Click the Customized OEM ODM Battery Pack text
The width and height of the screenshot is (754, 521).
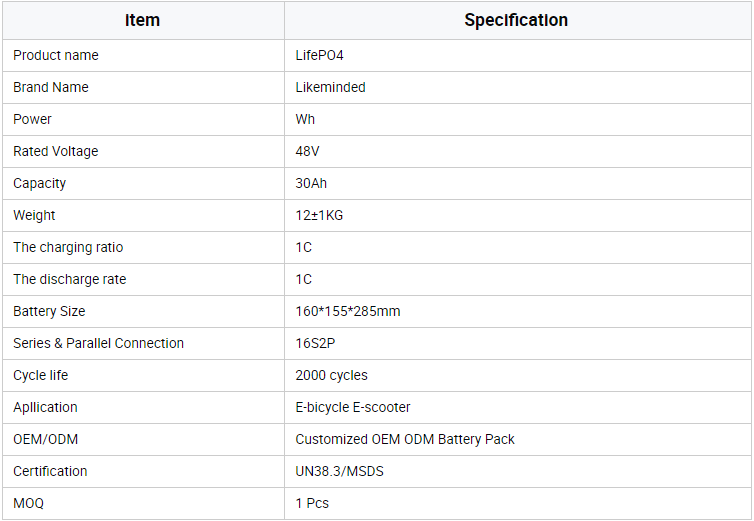tap(405, 439)
